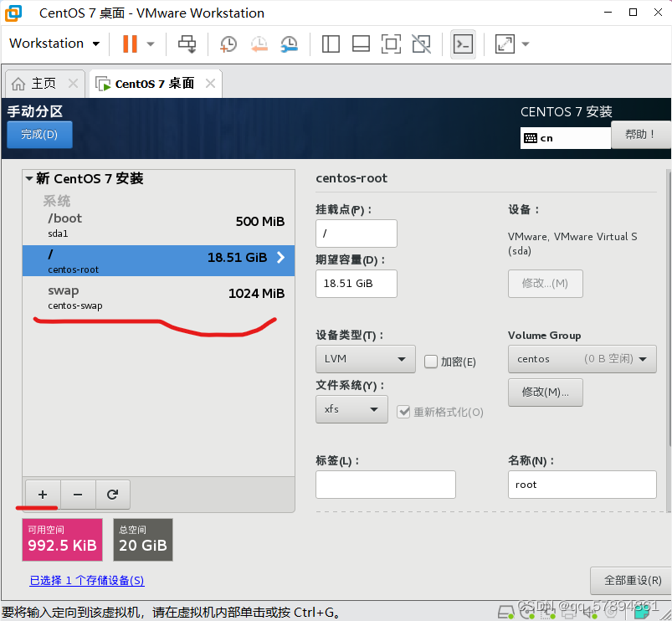The width and height of the screenshot is (672, 621).
Task: Open the LVM device type dropdown
Action: tap(365, 359)
